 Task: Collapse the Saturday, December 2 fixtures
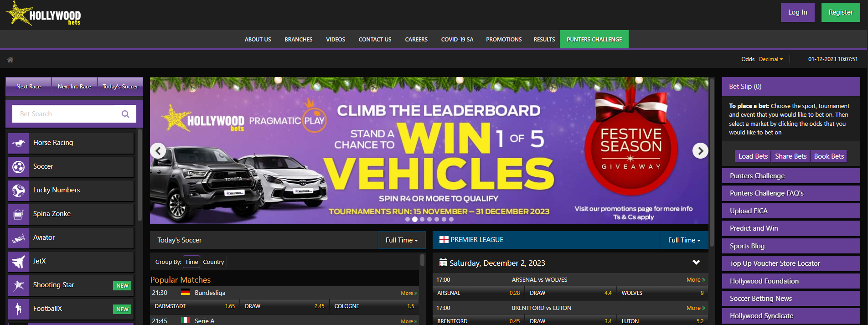coord(696,263)
